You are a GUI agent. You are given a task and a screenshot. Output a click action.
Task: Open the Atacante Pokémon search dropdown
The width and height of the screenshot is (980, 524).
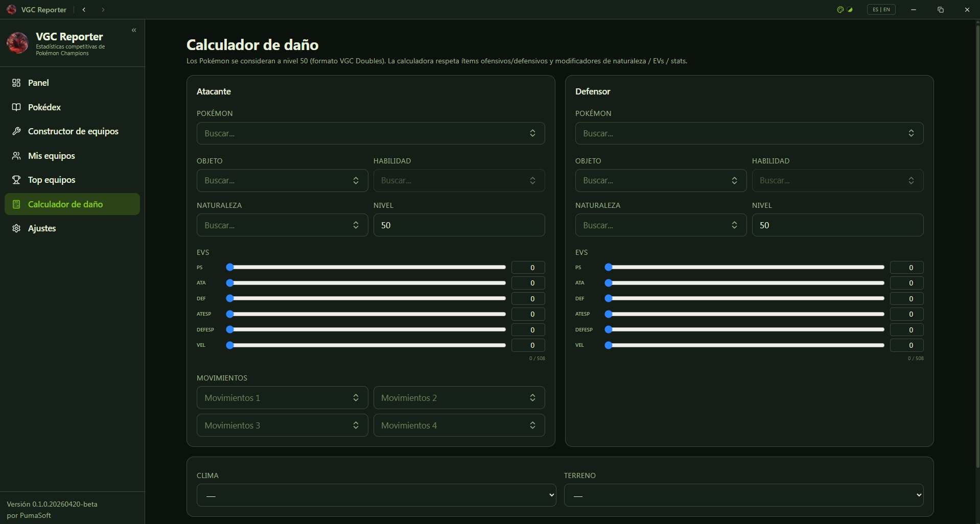click(x=370, y=133)
